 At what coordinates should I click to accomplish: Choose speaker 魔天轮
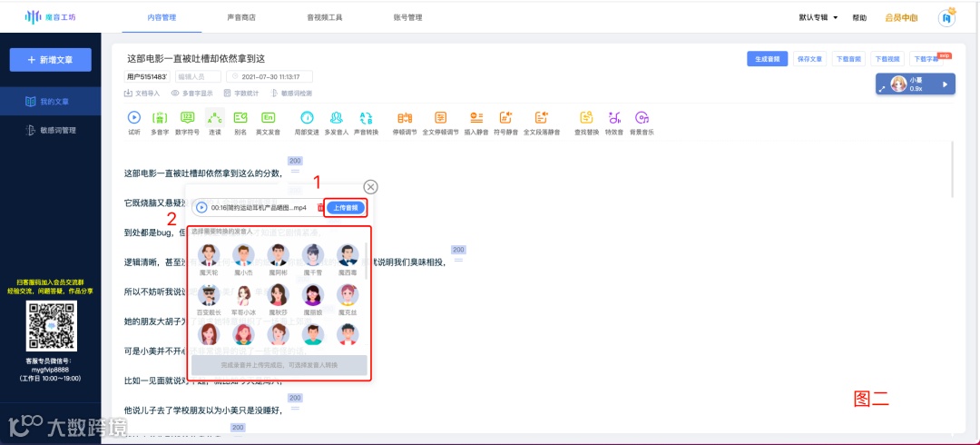click(210, 260)
